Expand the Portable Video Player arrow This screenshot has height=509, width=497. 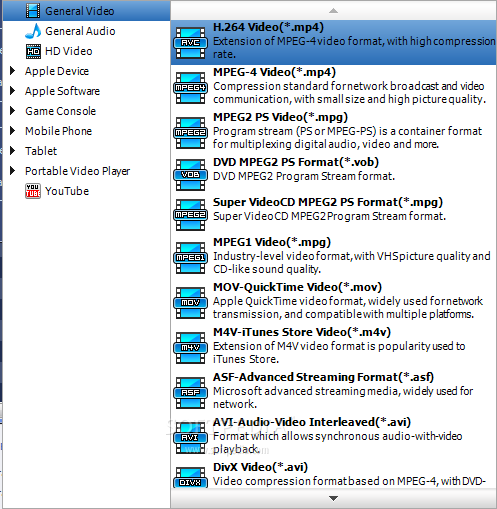(12, 171)
